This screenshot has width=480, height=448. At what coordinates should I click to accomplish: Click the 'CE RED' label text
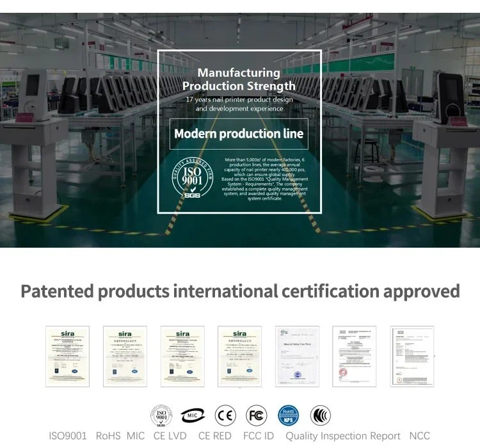215,436
